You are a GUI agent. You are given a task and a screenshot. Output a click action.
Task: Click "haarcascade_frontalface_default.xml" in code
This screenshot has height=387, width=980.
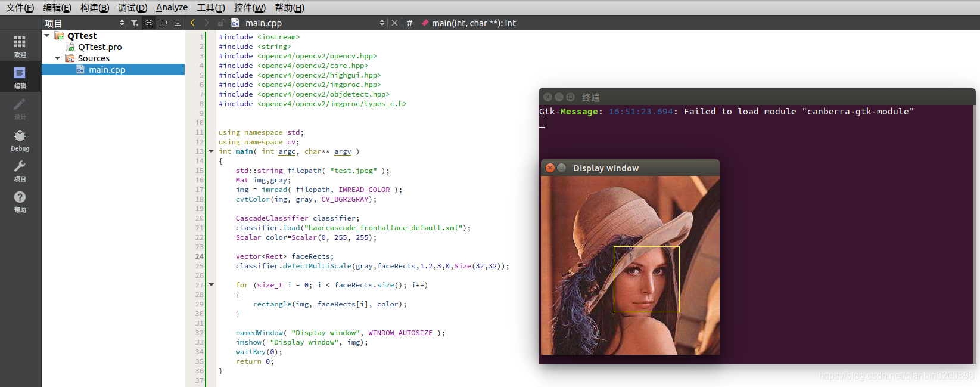384,228
